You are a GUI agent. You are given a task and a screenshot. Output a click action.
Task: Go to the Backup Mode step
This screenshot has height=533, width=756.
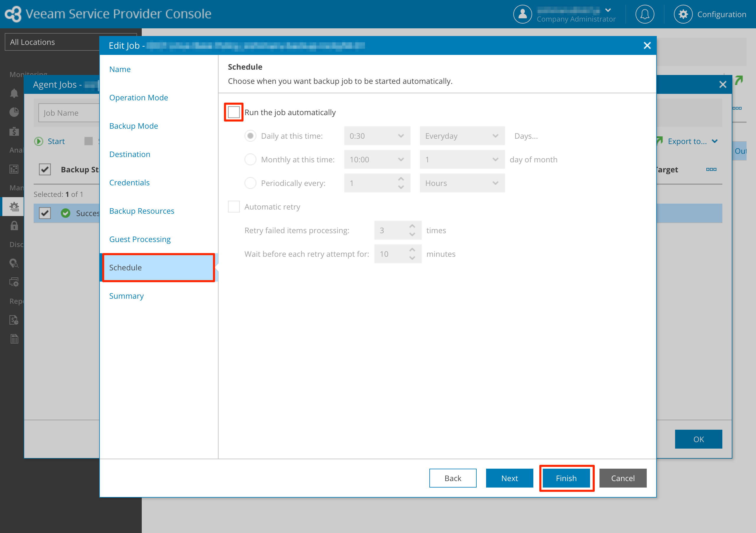click(134, 126)
